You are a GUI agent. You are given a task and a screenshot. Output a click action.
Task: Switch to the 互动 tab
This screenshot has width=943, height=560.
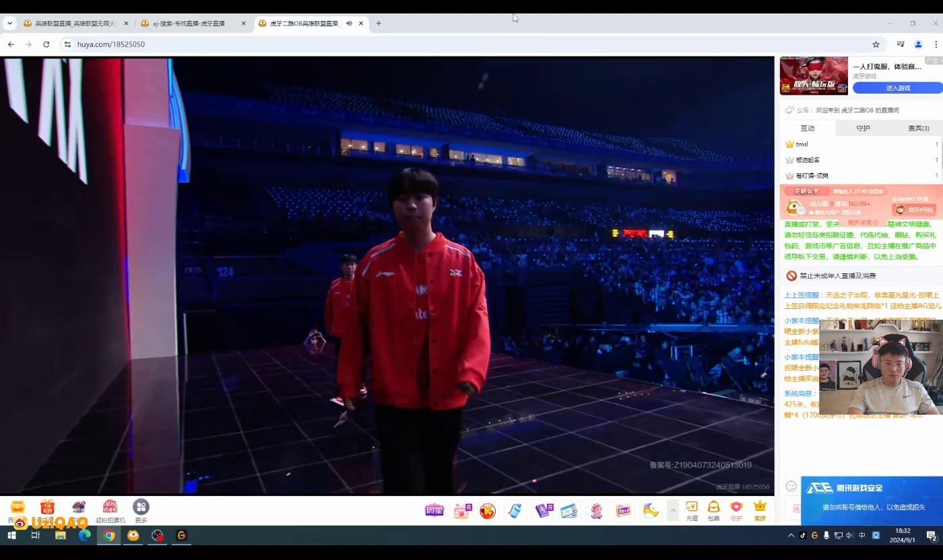click(808, 128)
